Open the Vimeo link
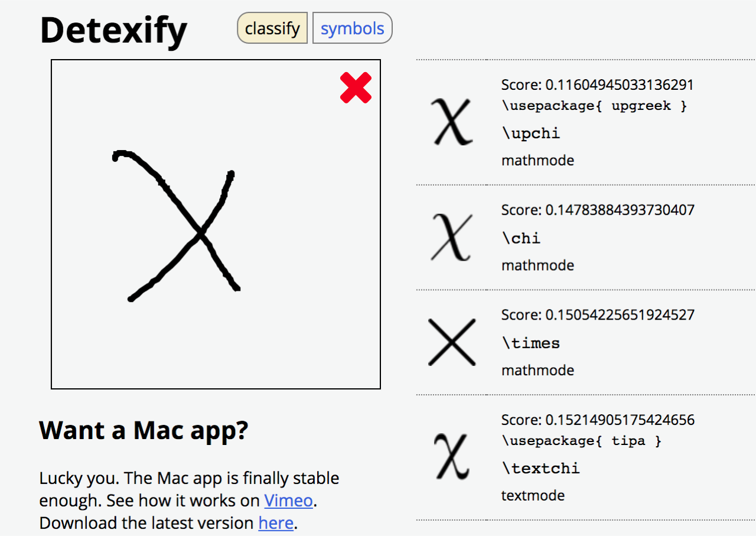This screenshot has height=536, width=756. pyautogui.click(x=288, y=501)
